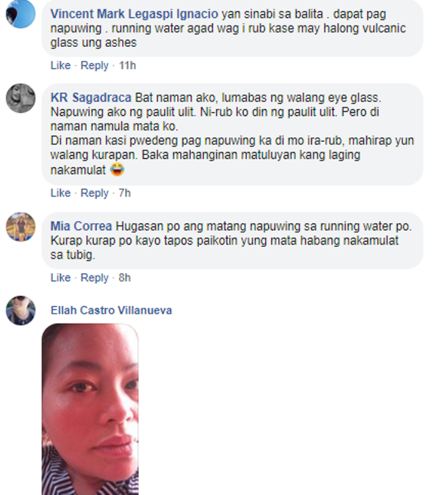The width and height of the screenshot is (448, 495).
Task: Like Mia Correa's comment
Action: (x=60, y=278)
